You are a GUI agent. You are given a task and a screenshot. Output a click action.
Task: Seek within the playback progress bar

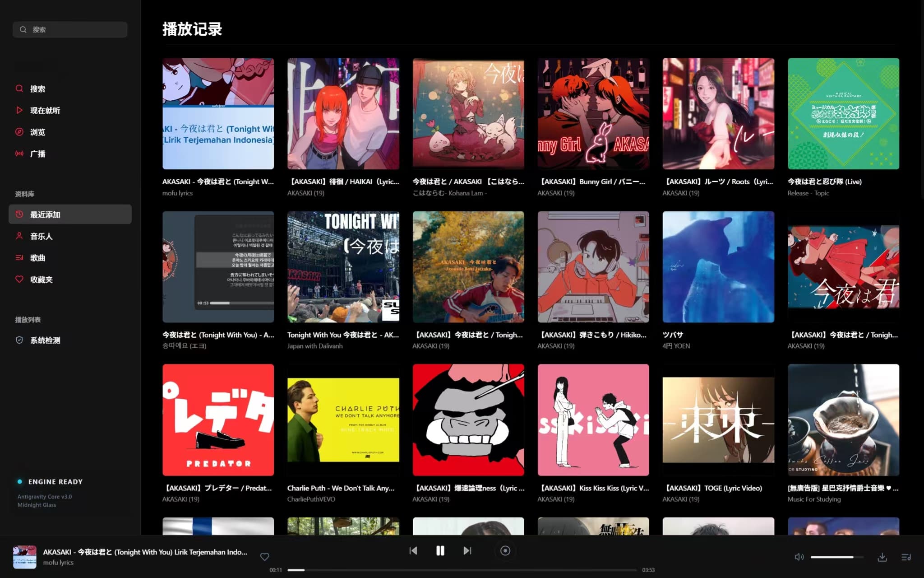(x=462, y=570)
